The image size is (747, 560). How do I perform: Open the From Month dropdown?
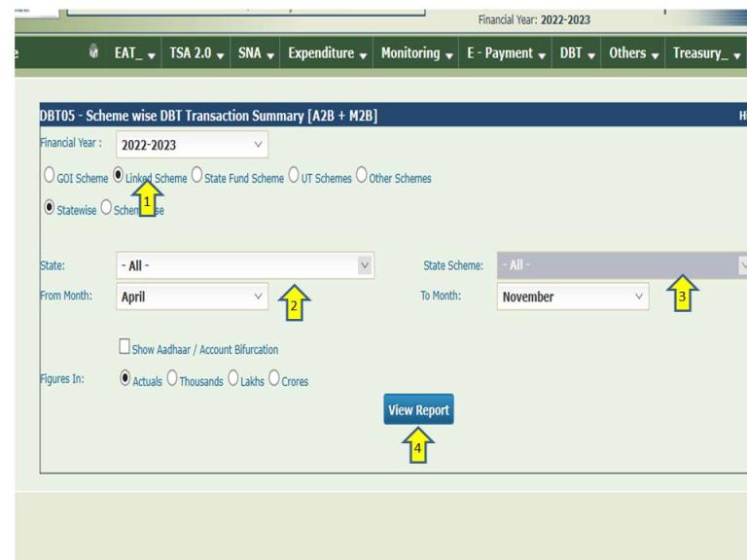point(192,297)
